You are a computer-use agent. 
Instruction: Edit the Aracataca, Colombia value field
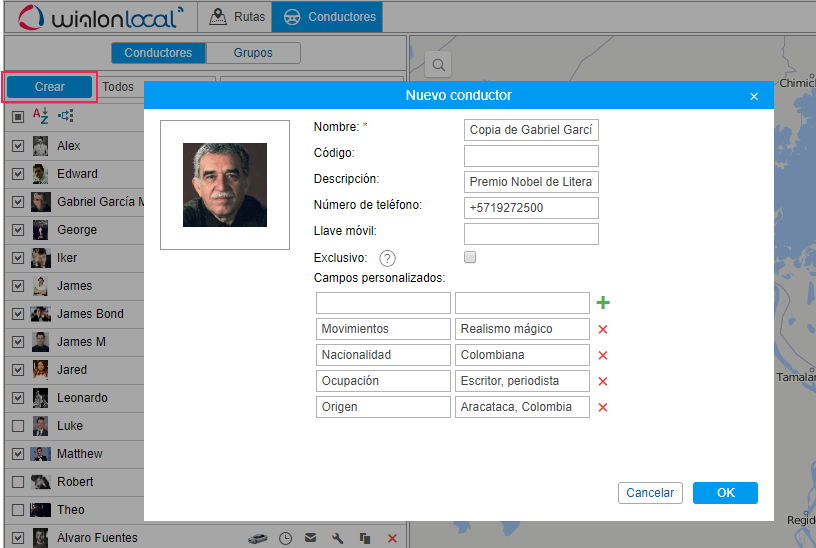pos(522,407)
